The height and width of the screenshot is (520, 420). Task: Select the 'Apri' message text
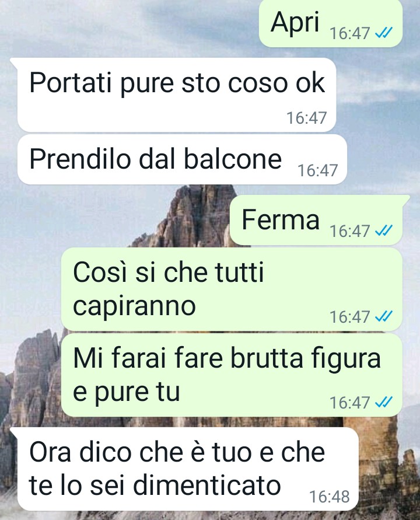[295, 23]
